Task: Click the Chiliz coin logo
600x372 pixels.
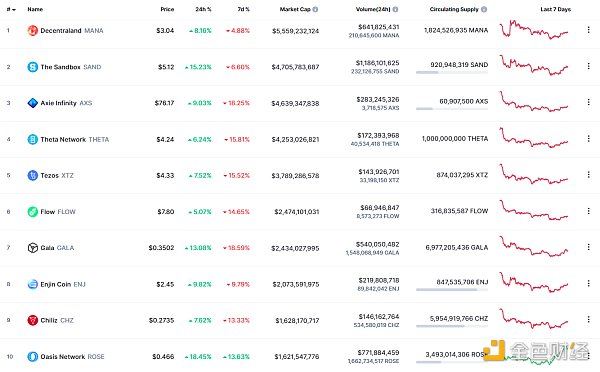Action: (x=33, y=320)
